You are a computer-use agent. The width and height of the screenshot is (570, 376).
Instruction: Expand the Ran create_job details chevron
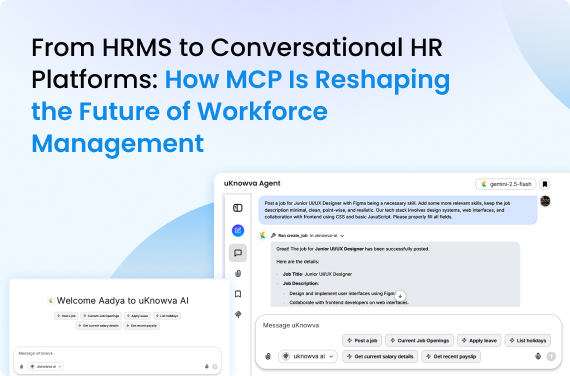[342, 236]
